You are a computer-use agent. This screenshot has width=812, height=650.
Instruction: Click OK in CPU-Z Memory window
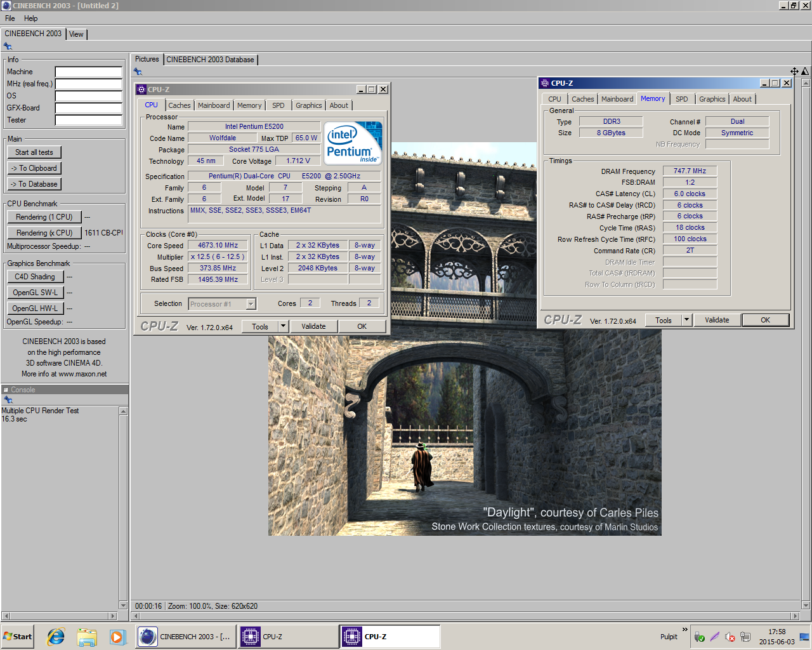(766, 320)
